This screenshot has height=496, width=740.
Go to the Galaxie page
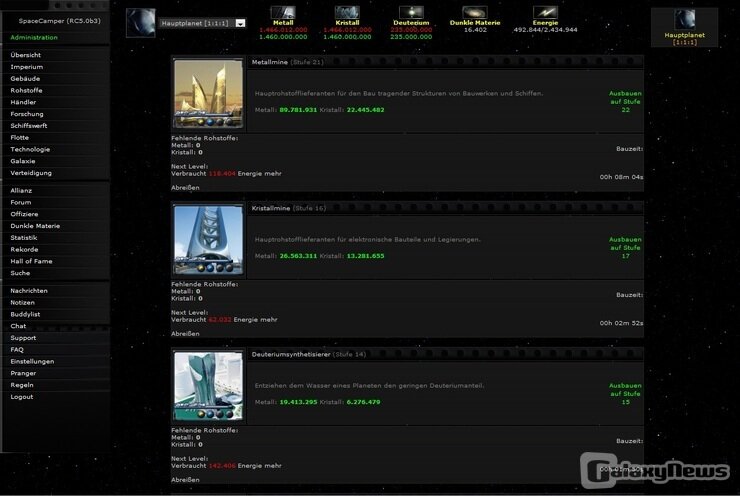point(23,161)
